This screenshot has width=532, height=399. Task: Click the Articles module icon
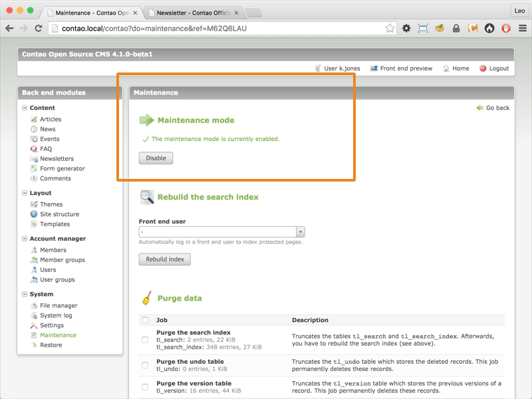(x=34, y=119)
